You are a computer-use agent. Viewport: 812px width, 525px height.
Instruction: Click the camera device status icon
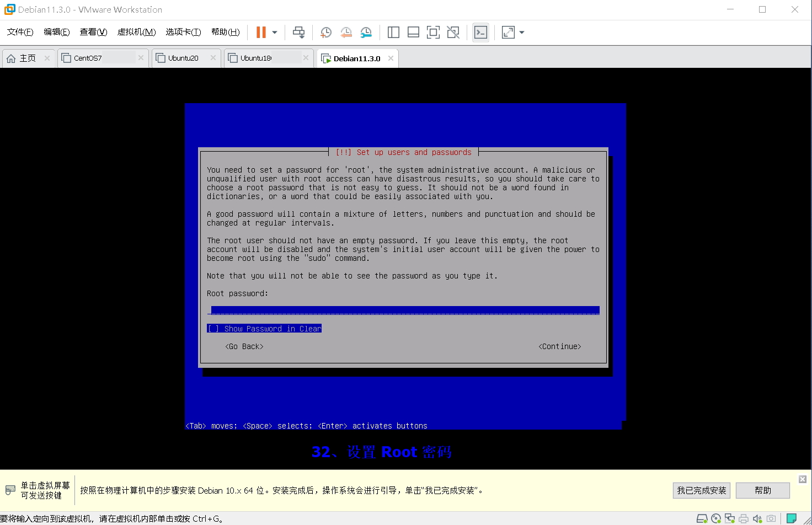[771, 518]
